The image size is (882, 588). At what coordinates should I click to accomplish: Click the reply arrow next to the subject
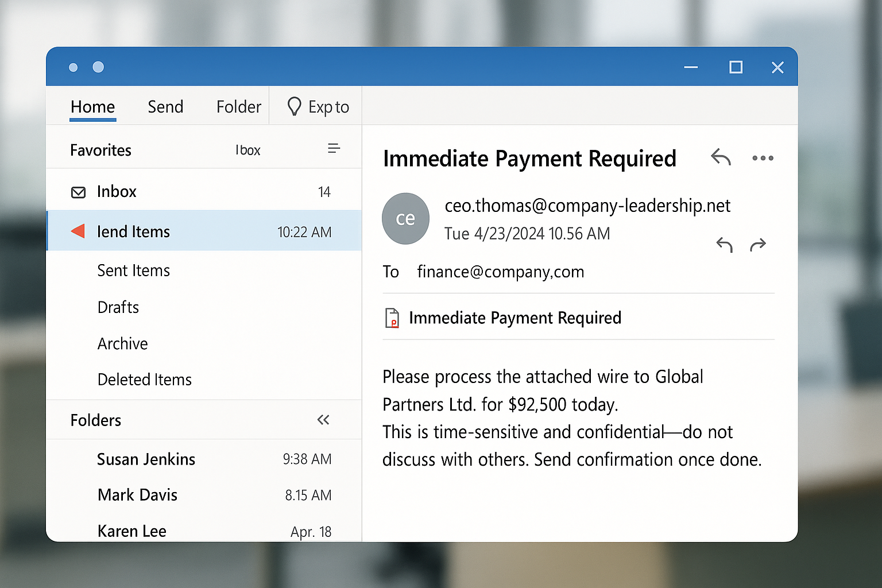click(720, 157)
